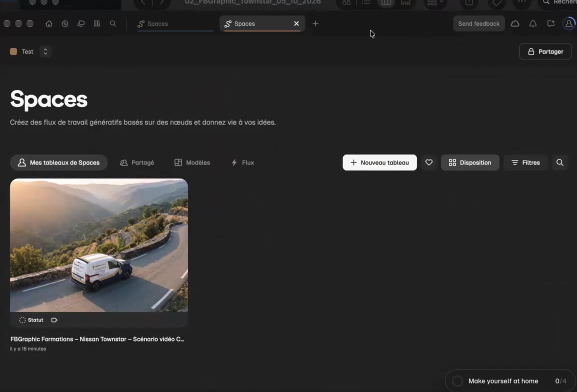Viewport: 577px width, 392px height.
Task: Toggle the favorites heart filter
Action: 428,162
